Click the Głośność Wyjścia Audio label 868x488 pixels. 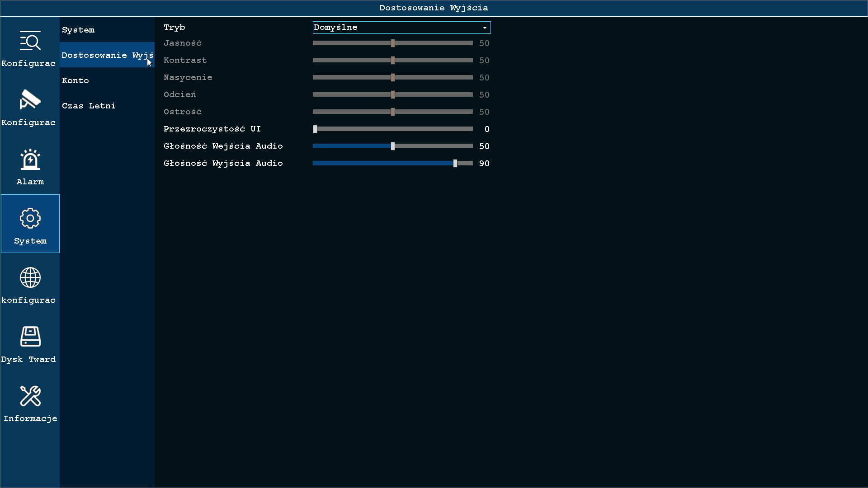pos(223,164)
